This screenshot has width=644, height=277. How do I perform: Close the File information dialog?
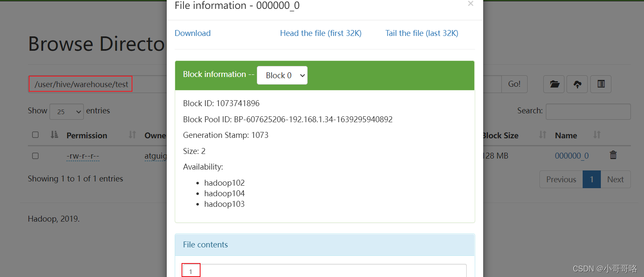pos(471,4)
